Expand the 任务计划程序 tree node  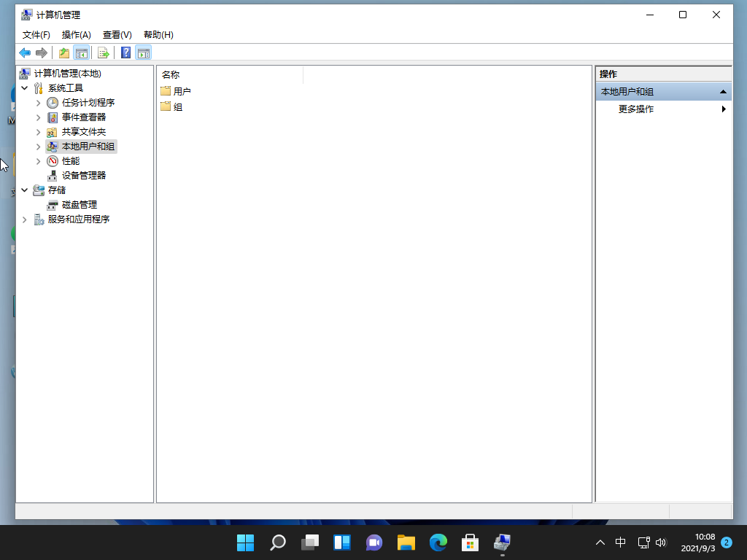coord(39,103)
